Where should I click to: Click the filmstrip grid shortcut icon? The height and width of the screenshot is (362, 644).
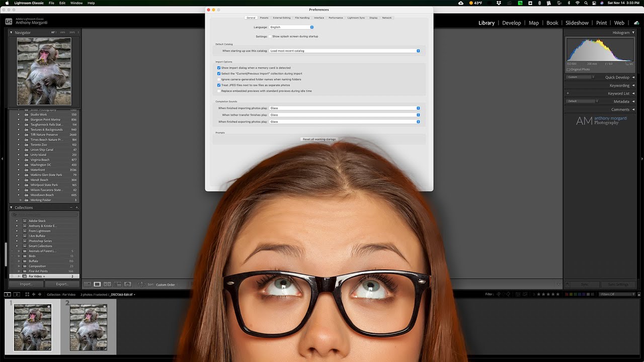pos(27,294)
